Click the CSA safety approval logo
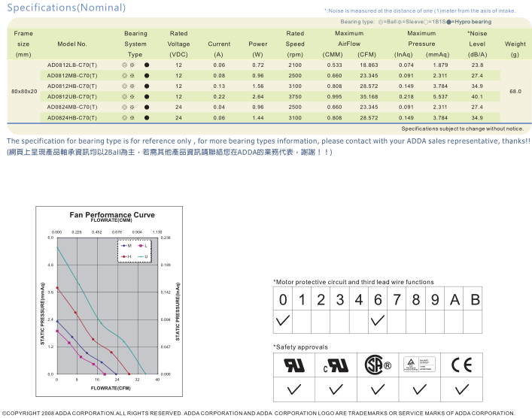The image size is (532, 418). (378, 365)
